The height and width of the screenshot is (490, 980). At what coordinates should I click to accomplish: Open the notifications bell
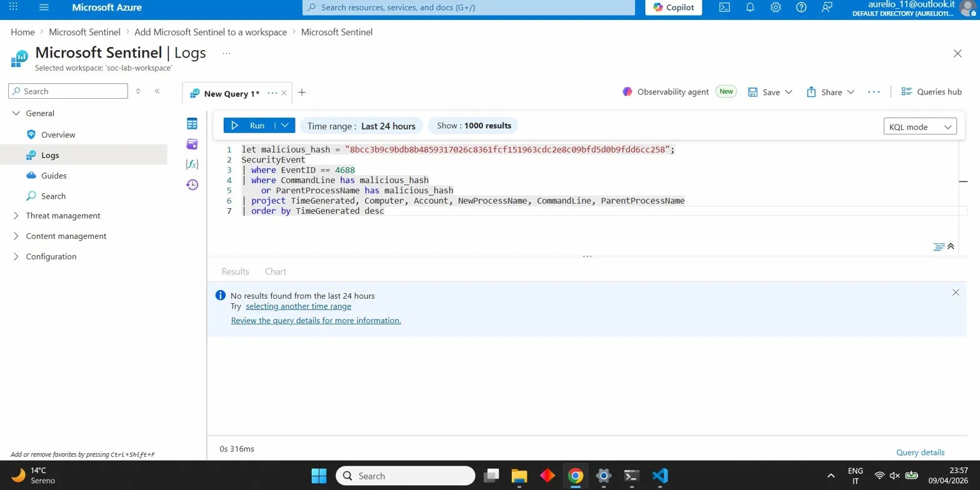750,7
